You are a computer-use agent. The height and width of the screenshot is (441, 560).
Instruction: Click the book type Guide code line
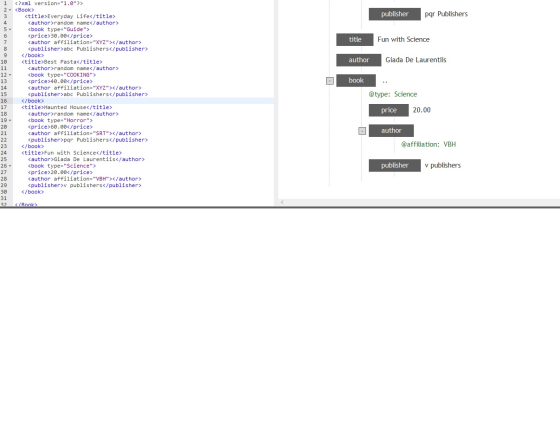[59, 29]
